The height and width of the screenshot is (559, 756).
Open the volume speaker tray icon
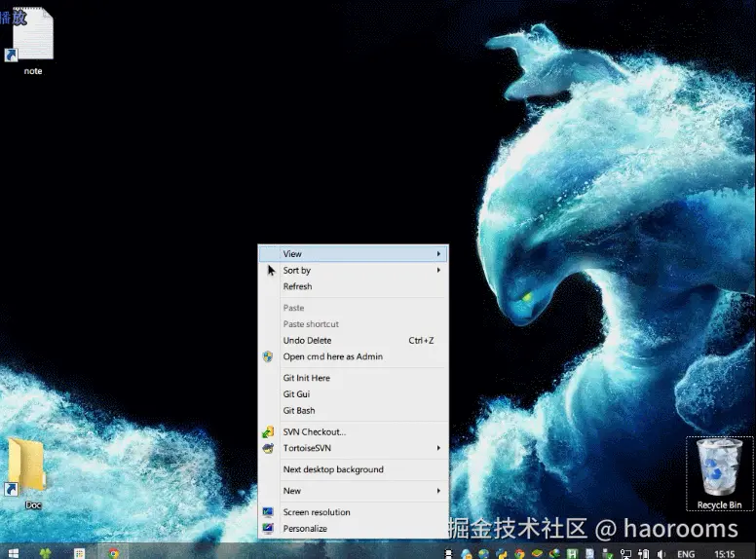tap(661, 554)
